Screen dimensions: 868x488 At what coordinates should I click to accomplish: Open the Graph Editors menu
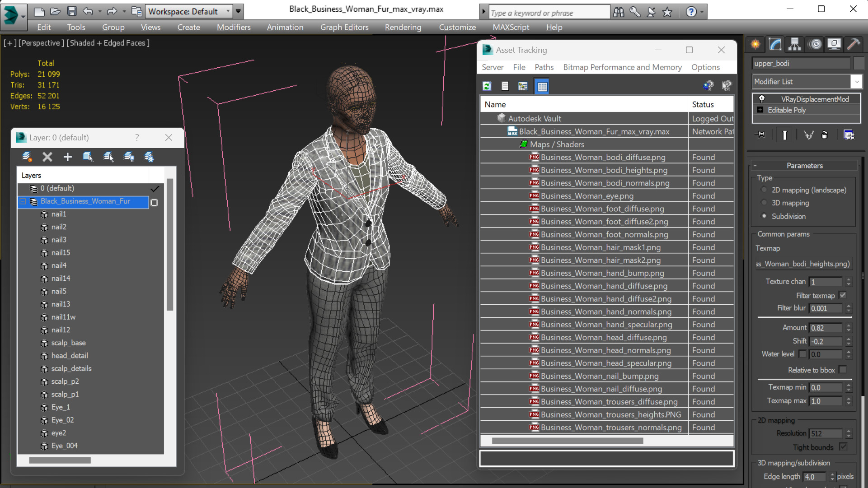coord(344,28)
